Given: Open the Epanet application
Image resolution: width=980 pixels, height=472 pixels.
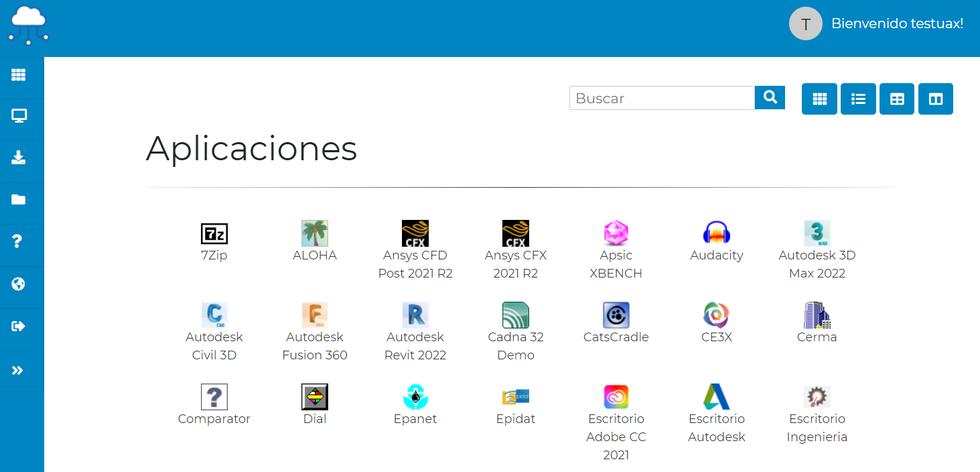Looking at the screenshot, I should (x=415, y=406).
